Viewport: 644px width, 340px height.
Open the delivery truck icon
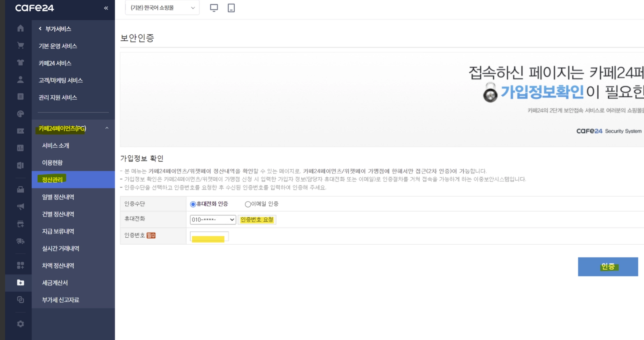pyautogui.click(x=20, y=241)
